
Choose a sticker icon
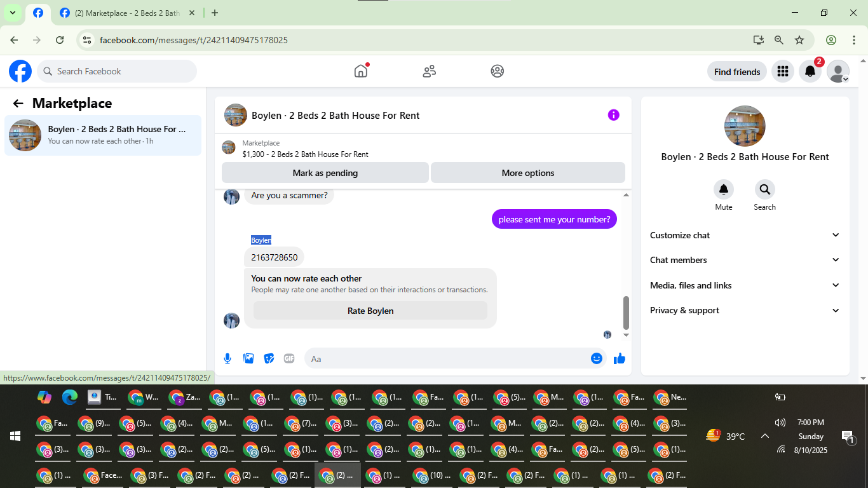tap(269, 358)
